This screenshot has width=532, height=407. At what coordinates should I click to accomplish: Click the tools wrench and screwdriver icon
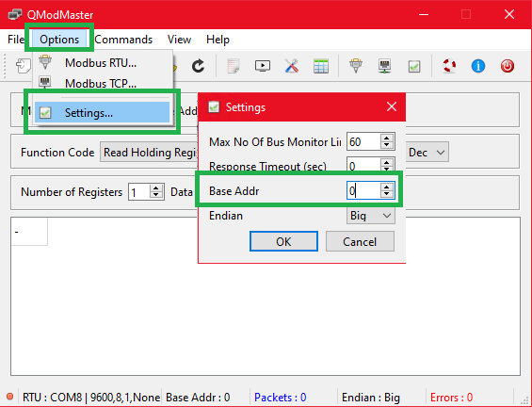[292, 66]
